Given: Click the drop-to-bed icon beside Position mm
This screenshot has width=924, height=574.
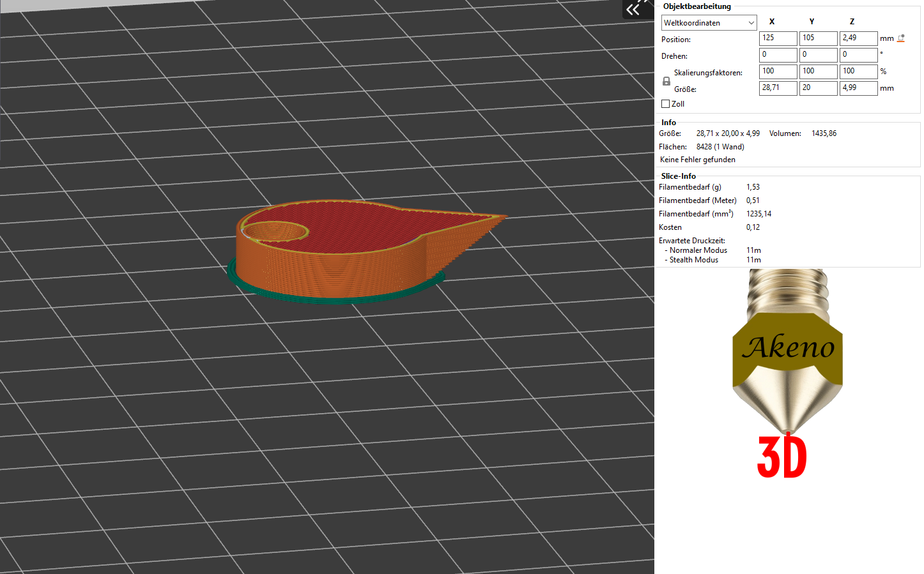Looking at the screenshot, I should click(901, 38).
